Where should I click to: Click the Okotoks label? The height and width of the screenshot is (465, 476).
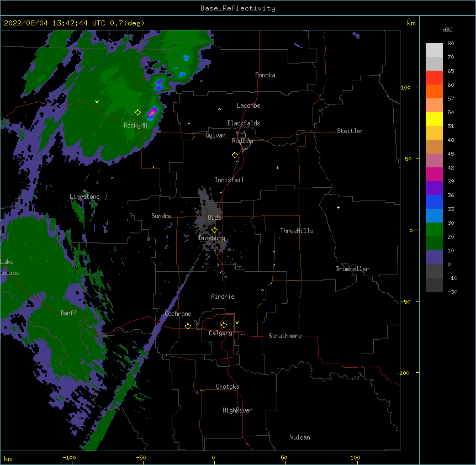click(x=228, y=387)
